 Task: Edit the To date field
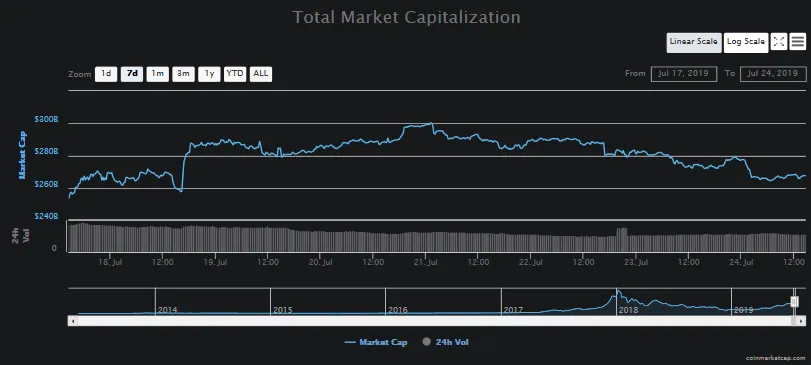pyautogui.click(x=773, y=74)
